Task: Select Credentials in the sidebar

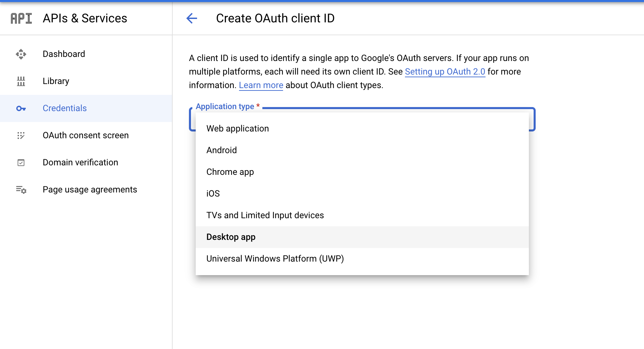Action: [x=86, y=108]
